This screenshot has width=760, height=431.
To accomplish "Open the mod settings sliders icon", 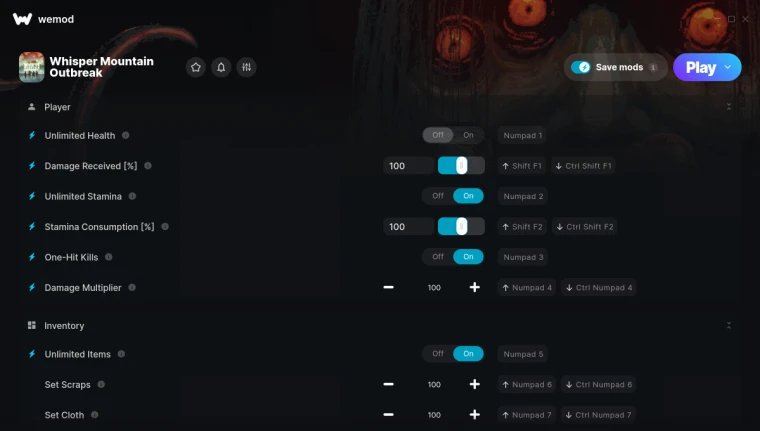I will point(246,67).
